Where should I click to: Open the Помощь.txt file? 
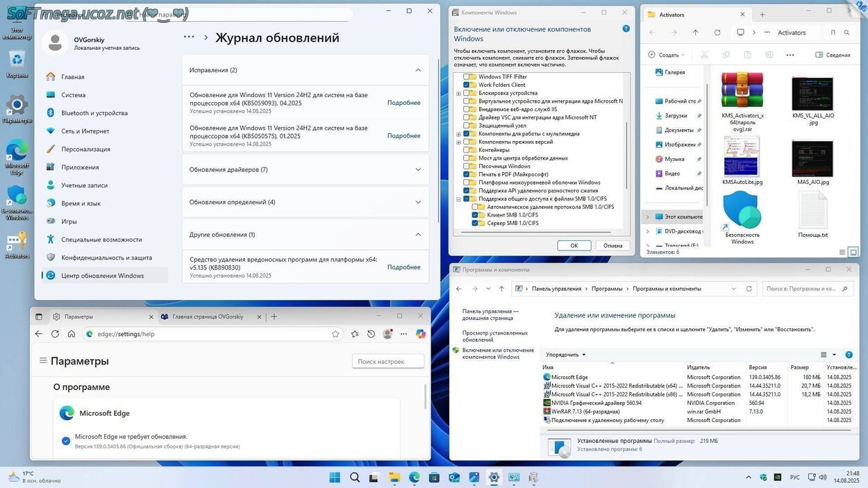[812, 212]
